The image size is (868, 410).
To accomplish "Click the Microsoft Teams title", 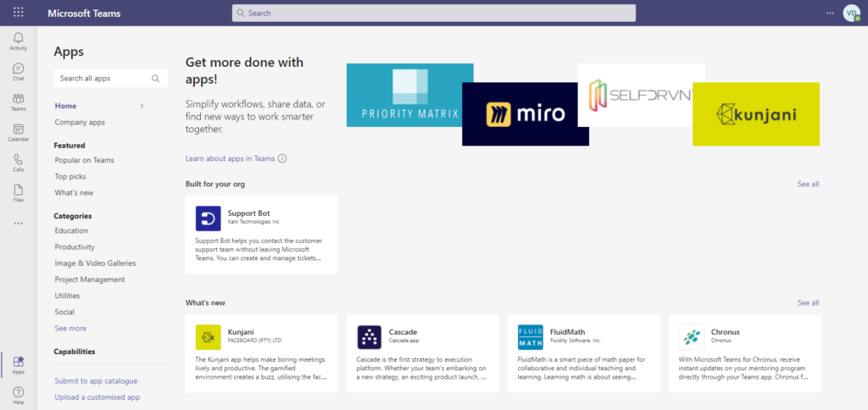I will [84, 14].
